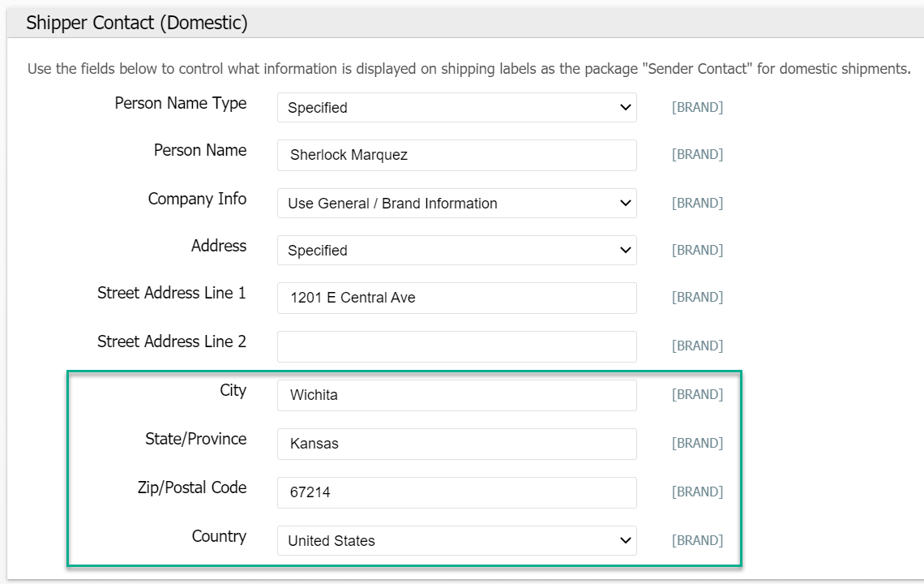Focus the Zip/Postal Code input field
Screen dimensions: 924x584
coord(456,492)
